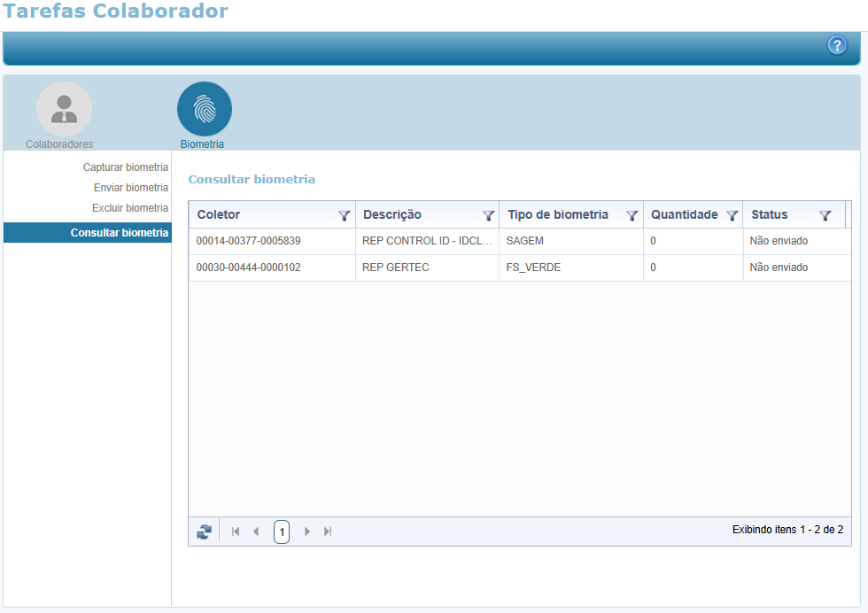The height and width of the screenshot is (613, 868).
Task: Open Excluir biometria menu item
Action: tap(130, 208)
